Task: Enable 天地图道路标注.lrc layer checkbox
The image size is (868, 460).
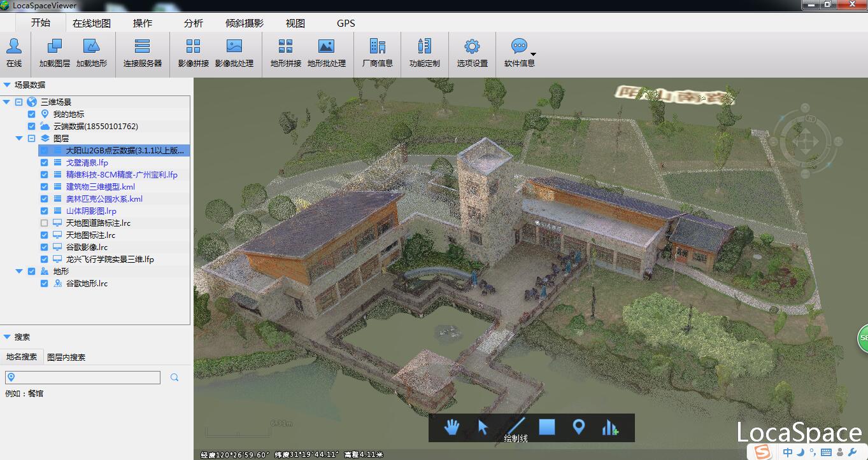Action: click(x=44, y=223)
